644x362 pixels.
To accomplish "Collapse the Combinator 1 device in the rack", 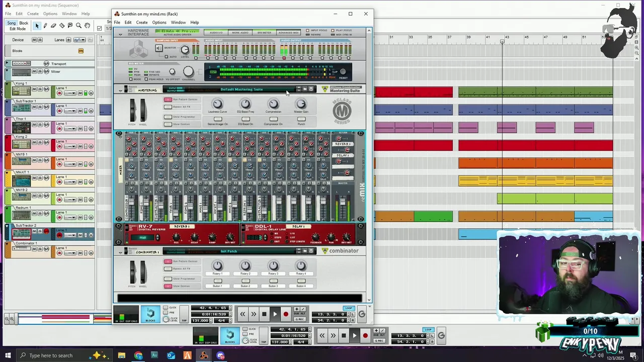I will [120, 252].
